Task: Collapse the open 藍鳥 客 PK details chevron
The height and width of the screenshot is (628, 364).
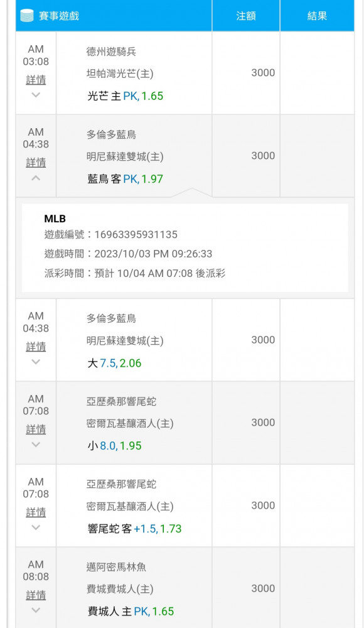Action: coord(36,178)
